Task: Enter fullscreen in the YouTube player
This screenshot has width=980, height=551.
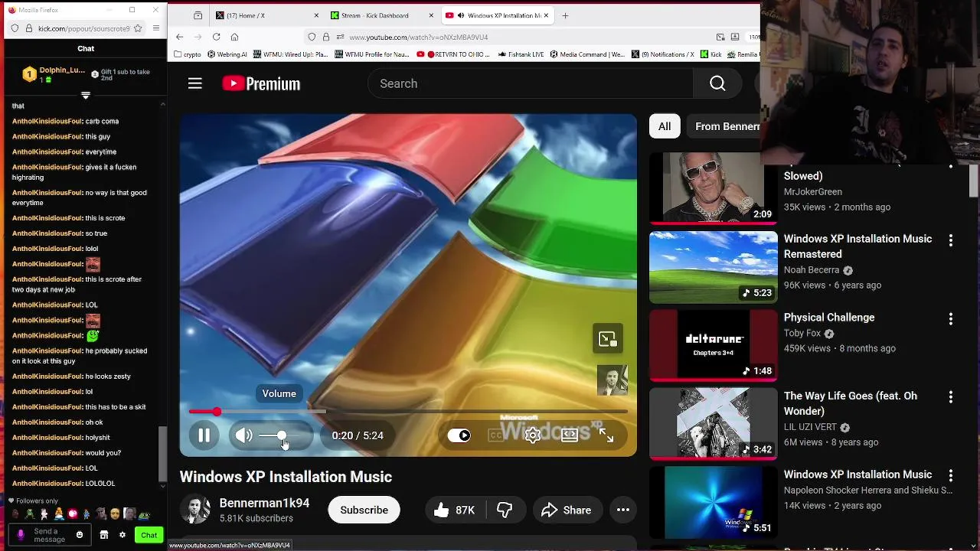Action: (606, 435)
